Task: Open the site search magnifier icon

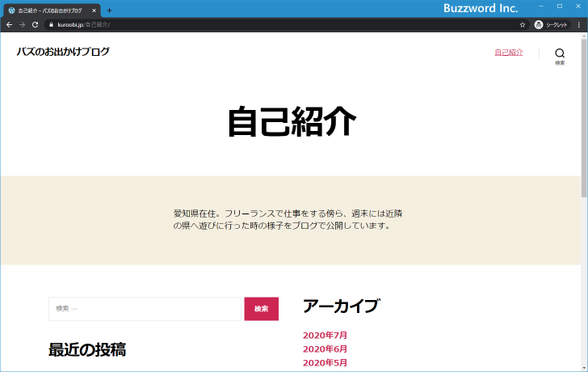Action: 560,57
